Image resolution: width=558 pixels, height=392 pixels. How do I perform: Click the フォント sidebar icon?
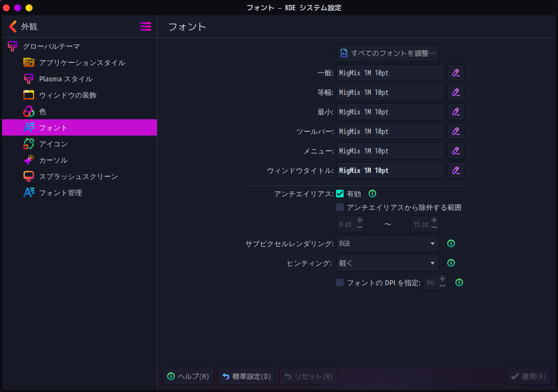(29, 127)
